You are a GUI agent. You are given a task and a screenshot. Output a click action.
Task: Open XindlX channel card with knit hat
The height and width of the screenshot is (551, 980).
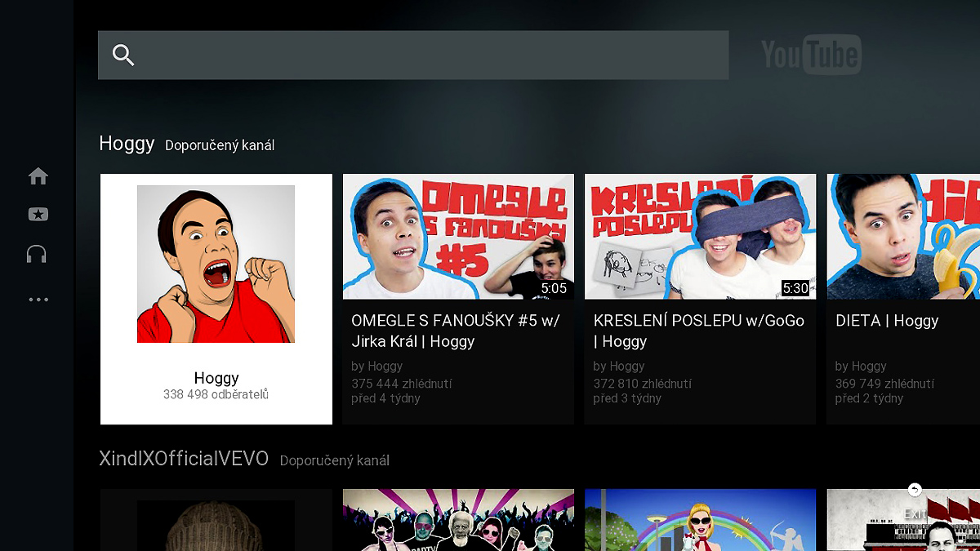216,520
